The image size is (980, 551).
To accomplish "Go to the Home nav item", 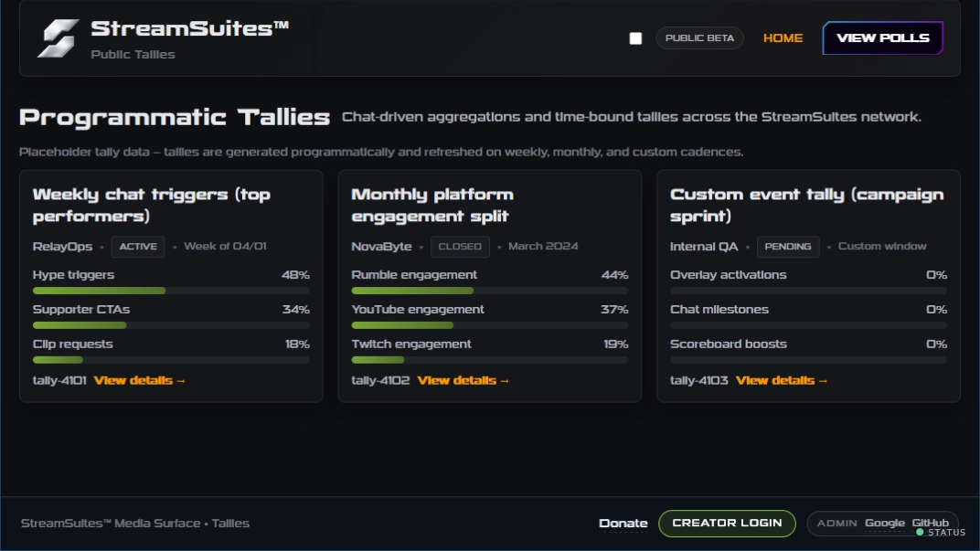I will tap(783, 38).
